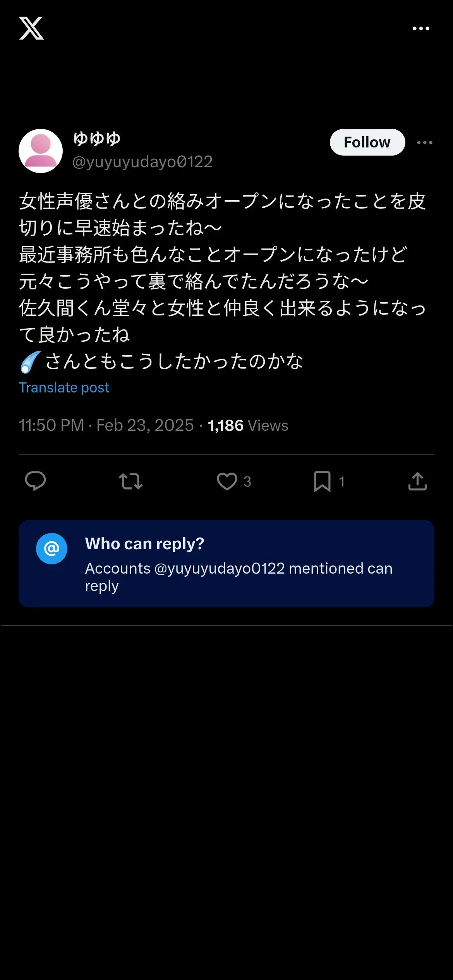Viewport: 453px width, 980px height.
Task: Click the share upload icon
Action: (417, 481)
